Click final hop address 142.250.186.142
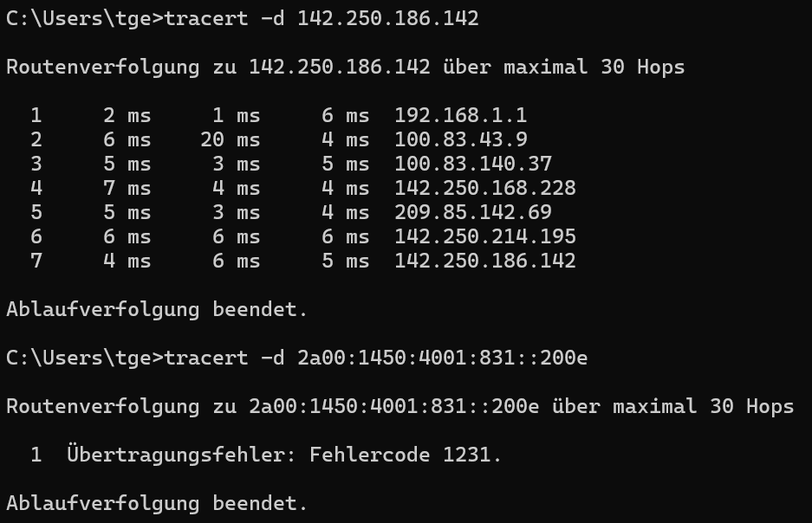The height and width of the screenshot is (523, 812). coord(484,261)
